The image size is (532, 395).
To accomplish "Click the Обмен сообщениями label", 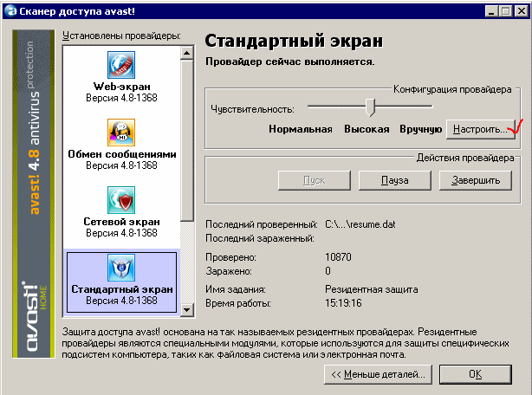I will pos(122,154).
